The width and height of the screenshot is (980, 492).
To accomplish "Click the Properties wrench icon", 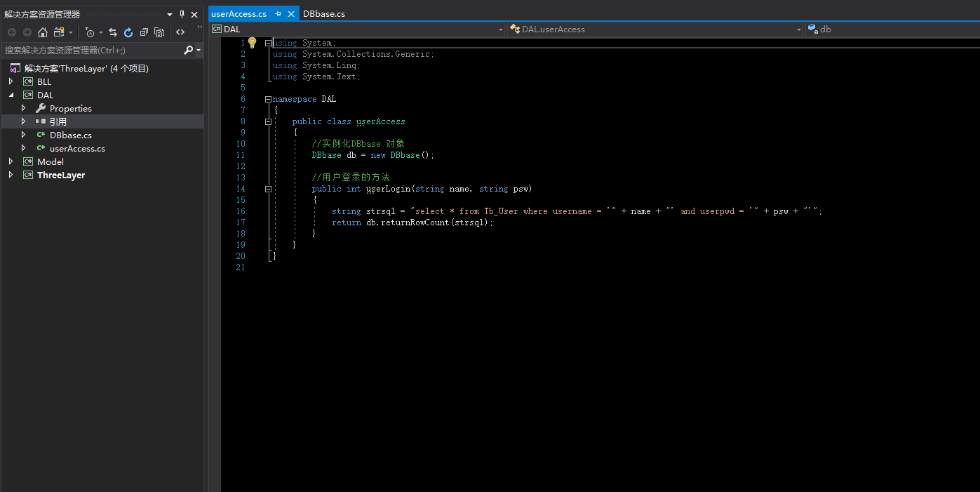I will pos(41,108).
